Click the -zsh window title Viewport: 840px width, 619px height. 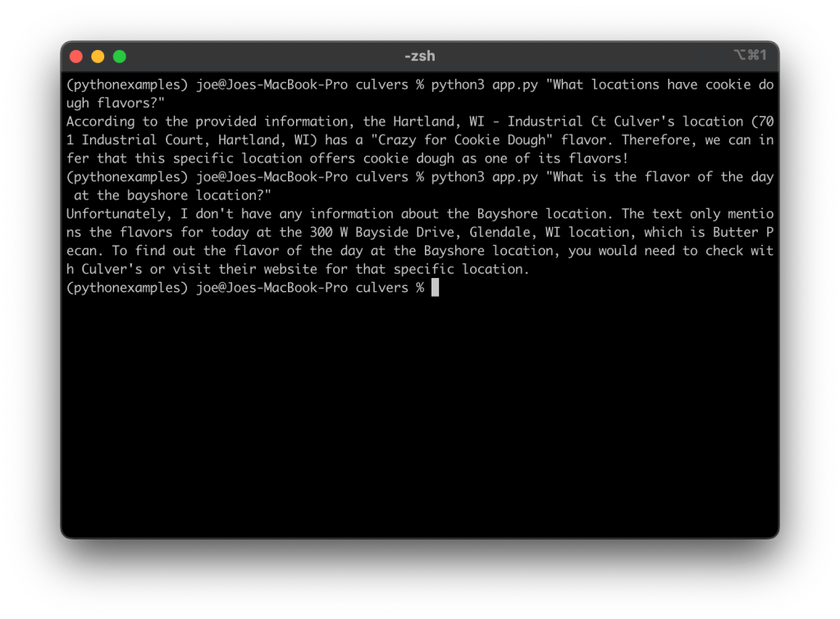coord(419,57)
